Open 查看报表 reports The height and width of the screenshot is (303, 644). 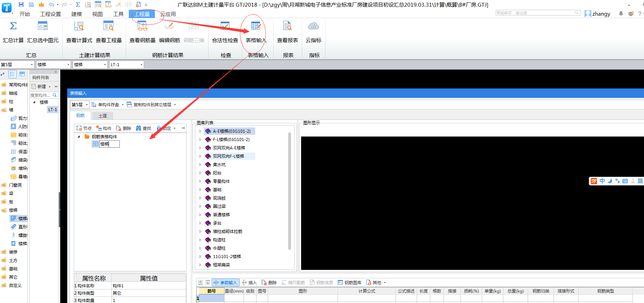point(288,32)
